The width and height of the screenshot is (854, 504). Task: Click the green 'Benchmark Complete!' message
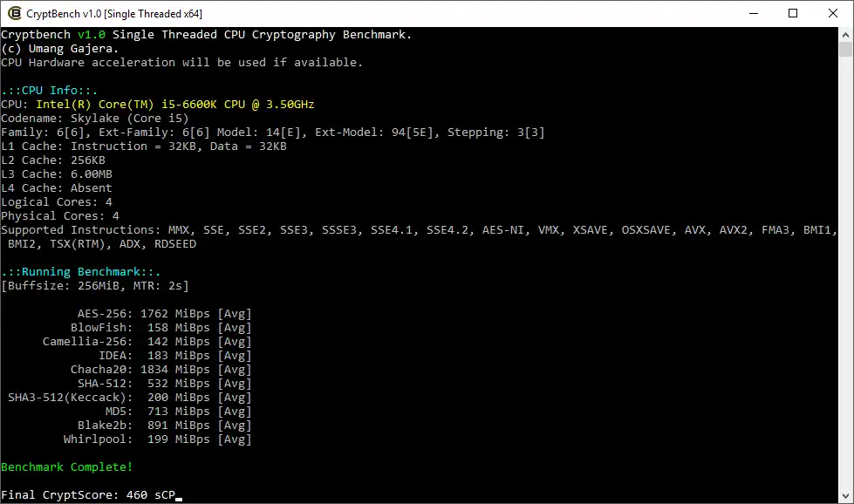coord(67,467)
